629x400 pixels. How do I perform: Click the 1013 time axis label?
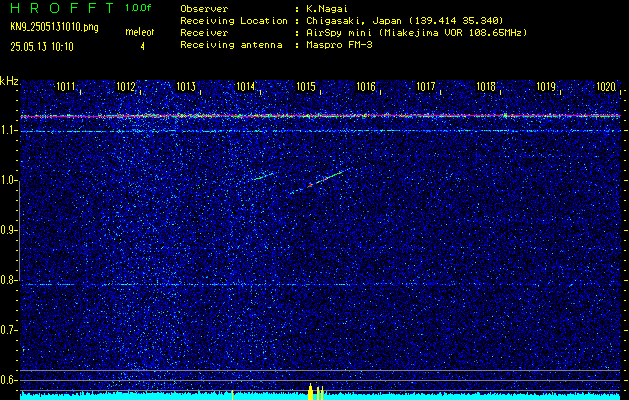point(186,86)
